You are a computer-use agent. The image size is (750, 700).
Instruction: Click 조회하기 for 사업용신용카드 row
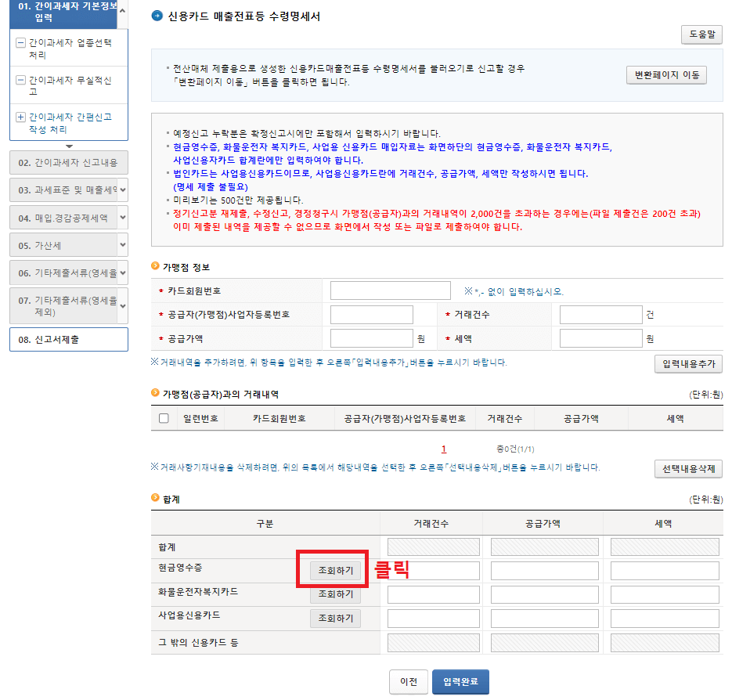335,619
